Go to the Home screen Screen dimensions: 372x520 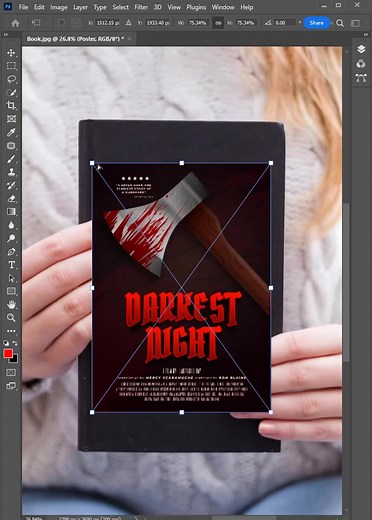(15, 23)
